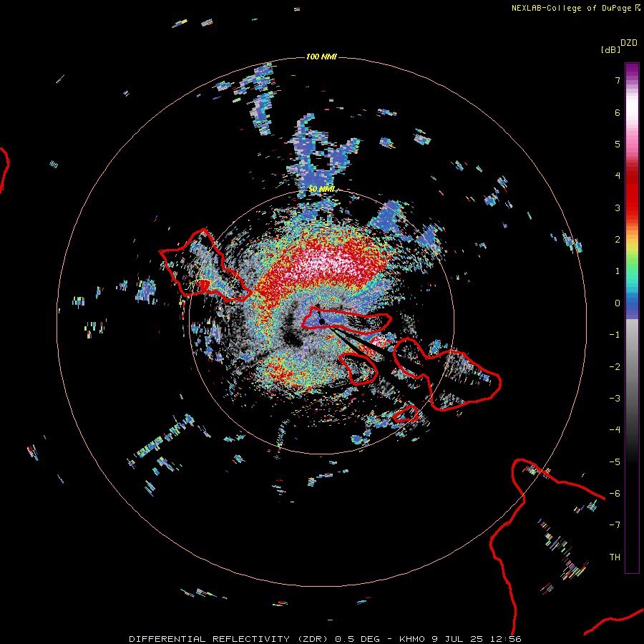Click the 4 dB scale label

click(618, 176)
